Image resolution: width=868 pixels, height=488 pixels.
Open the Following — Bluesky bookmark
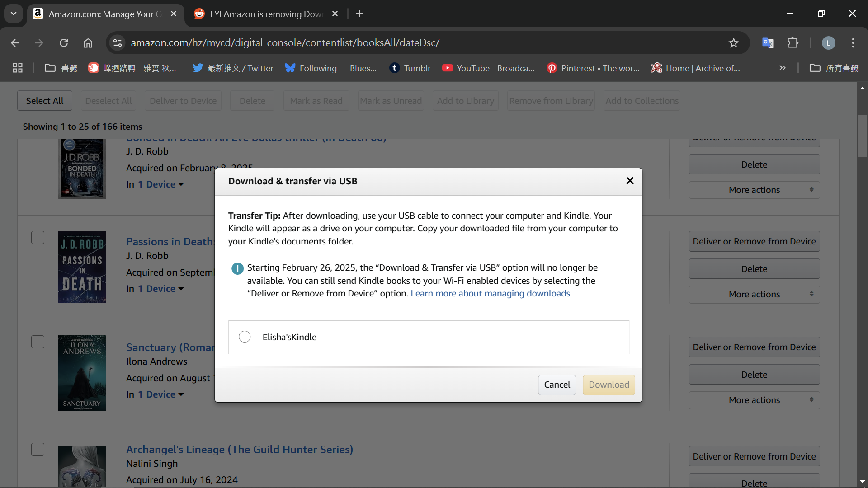(x=331, y=68)
